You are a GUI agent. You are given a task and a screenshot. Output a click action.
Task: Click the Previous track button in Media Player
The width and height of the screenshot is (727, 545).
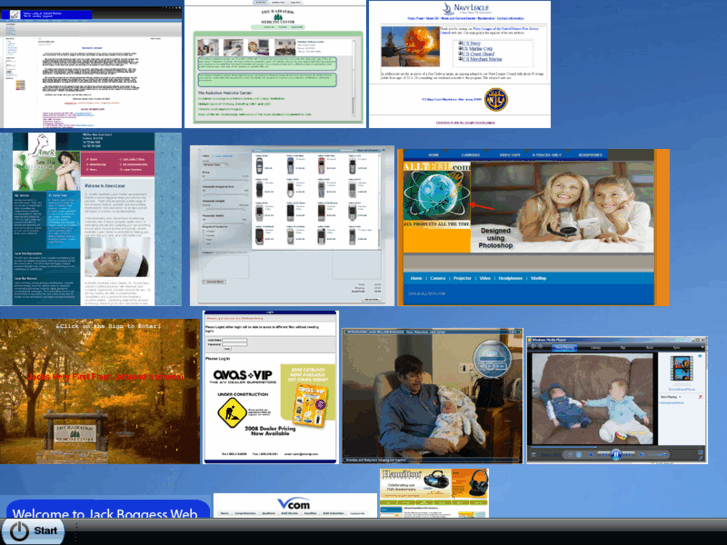pos(602,455)
